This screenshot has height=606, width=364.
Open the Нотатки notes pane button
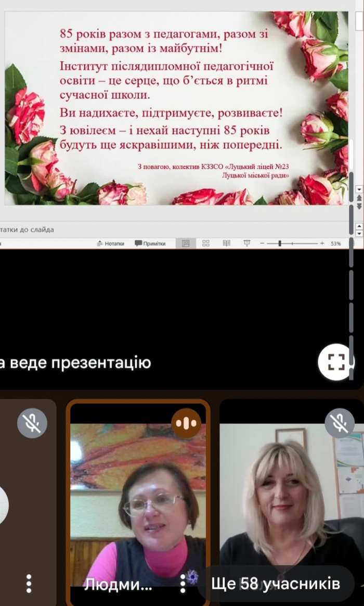click(111, 243)
